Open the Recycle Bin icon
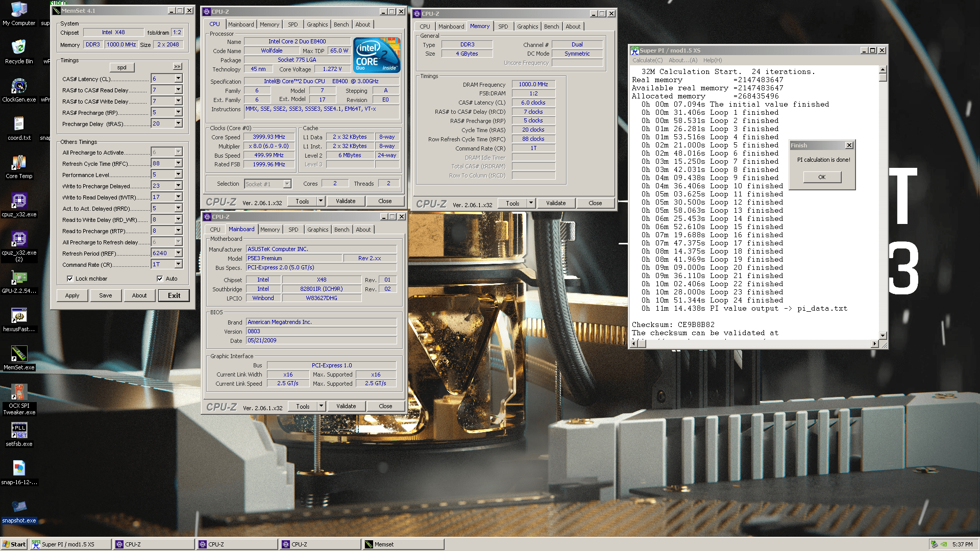The image size is (980, 551). (x=19, y=52)
